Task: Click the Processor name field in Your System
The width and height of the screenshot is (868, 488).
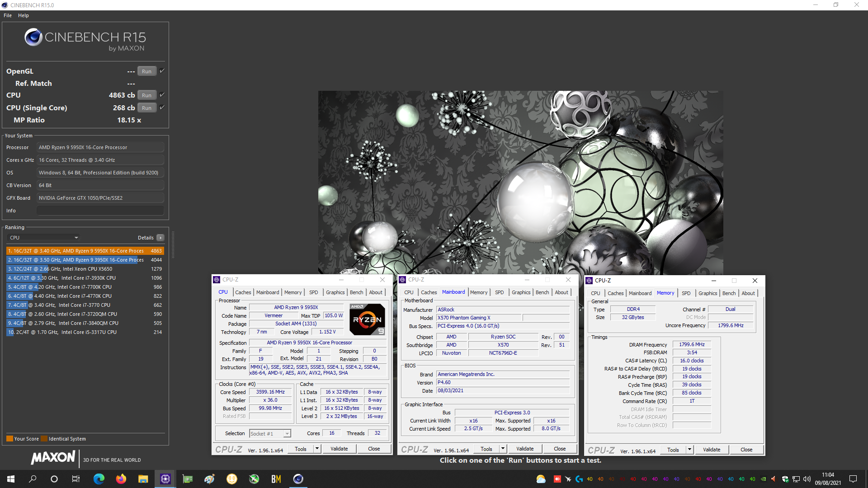Action: pyautogui.click(x=100, y=147)
